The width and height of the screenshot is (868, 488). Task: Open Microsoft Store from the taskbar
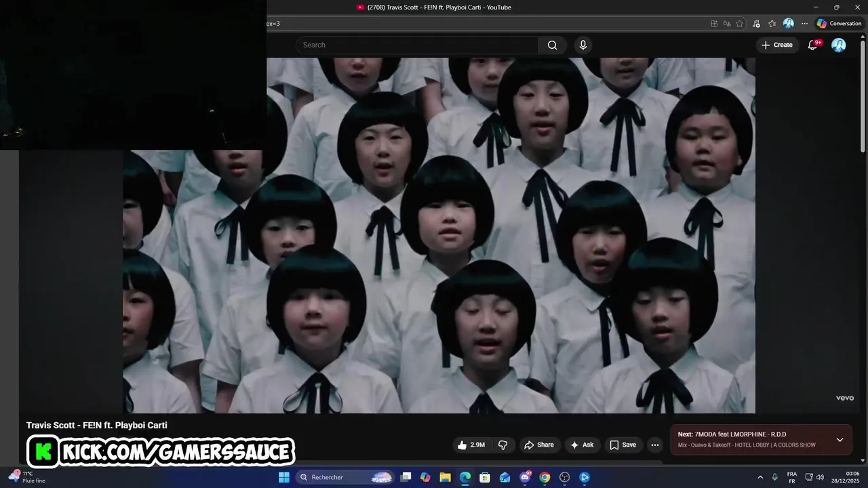coord(485,477)
